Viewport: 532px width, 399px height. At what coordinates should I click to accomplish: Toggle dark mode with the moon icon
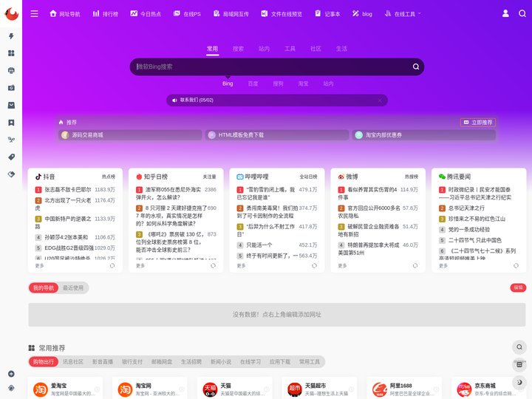pos(519,383)
